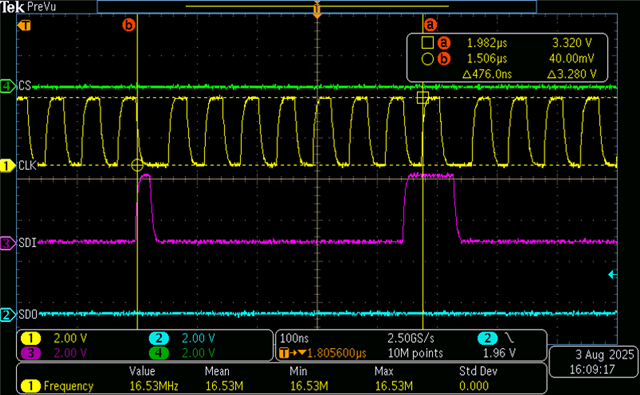Click the circle cursor b icon in readout box
Image resolution: width=640 pixels, height=395 pixels.
pyautogui.click(x=427, y=59)
